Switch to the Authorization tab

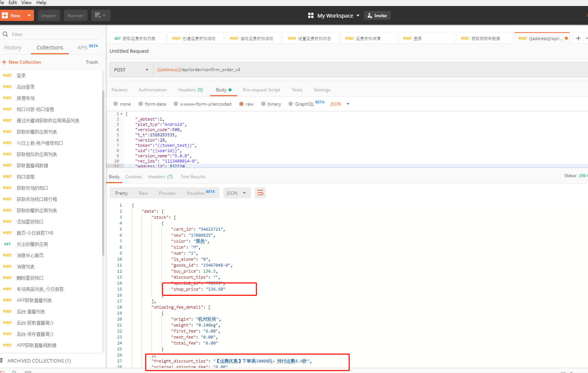coord(153,90)
